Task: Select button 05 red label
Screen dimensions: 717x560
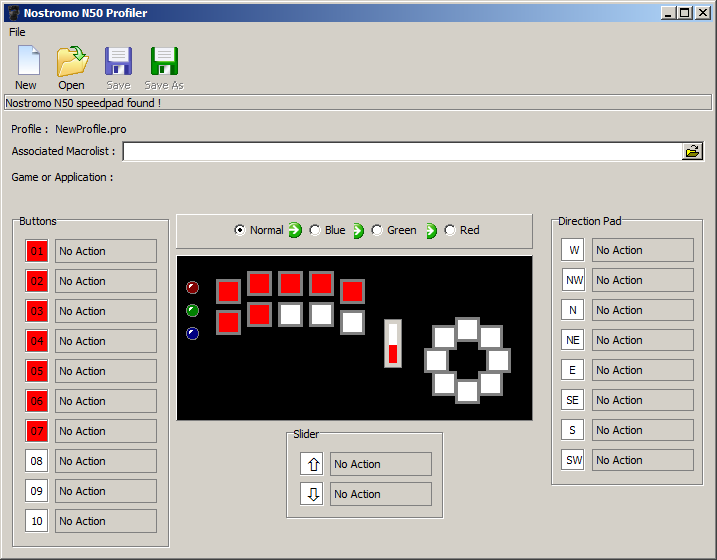Action: click(x=37, y=371)
